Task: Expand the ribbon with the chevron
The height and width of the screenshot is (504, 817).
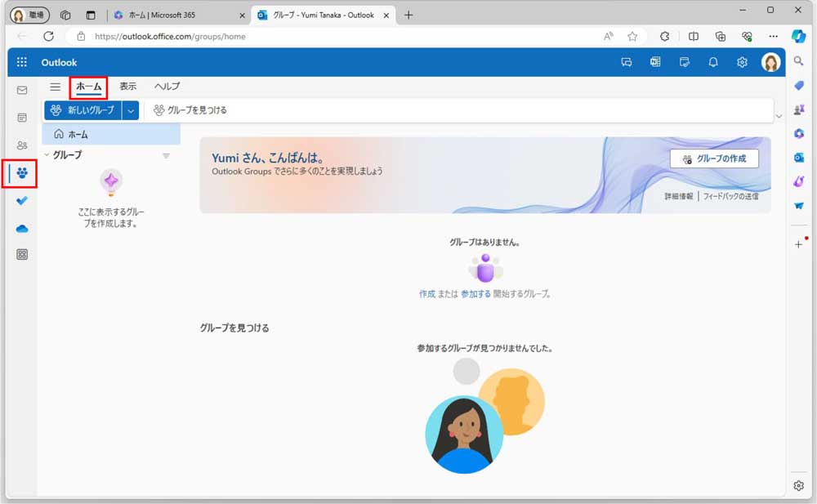Action: (779, 116)
